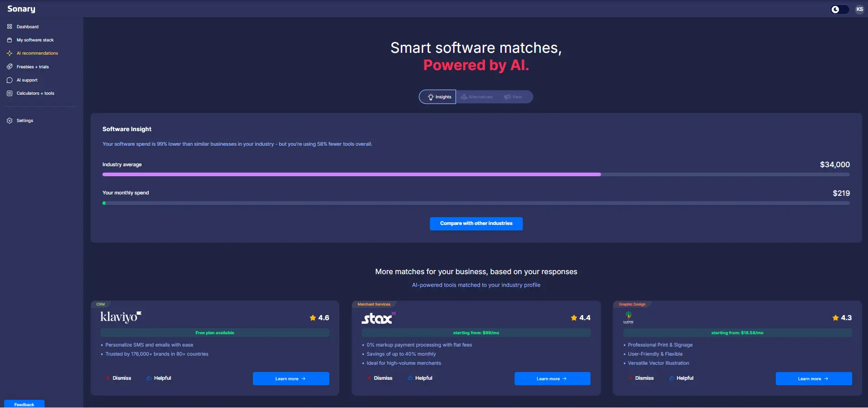Click My software stack icon
Viewport: 868px width, 408px height.
(10, 40)
